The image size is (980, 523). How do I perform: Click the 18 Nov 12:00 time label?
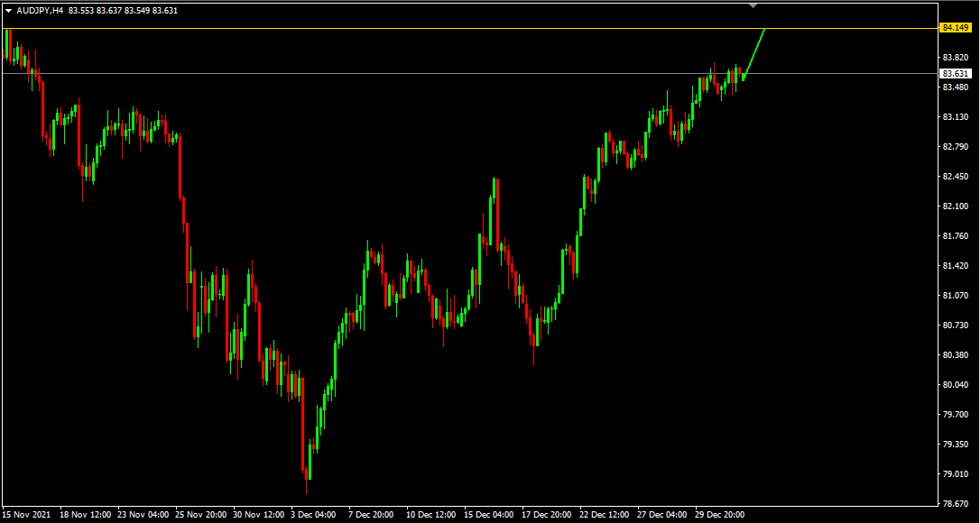86,515
